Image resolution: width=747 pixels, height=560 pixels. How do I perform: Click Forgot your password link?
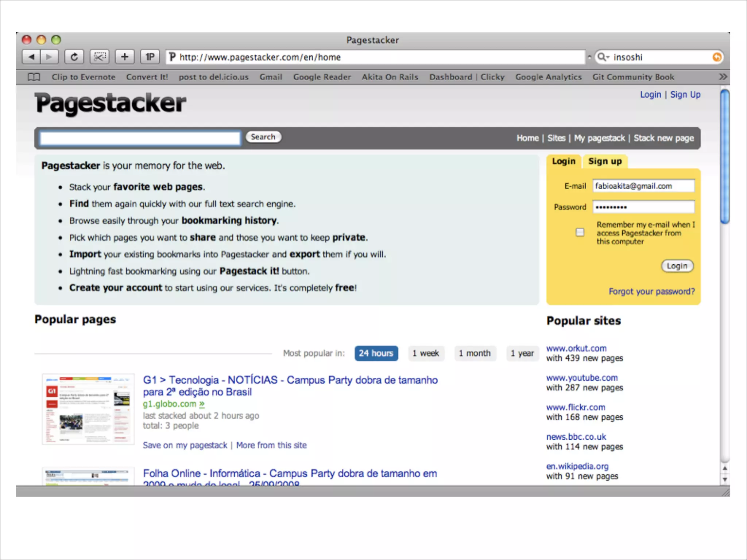tap(651, 292)
